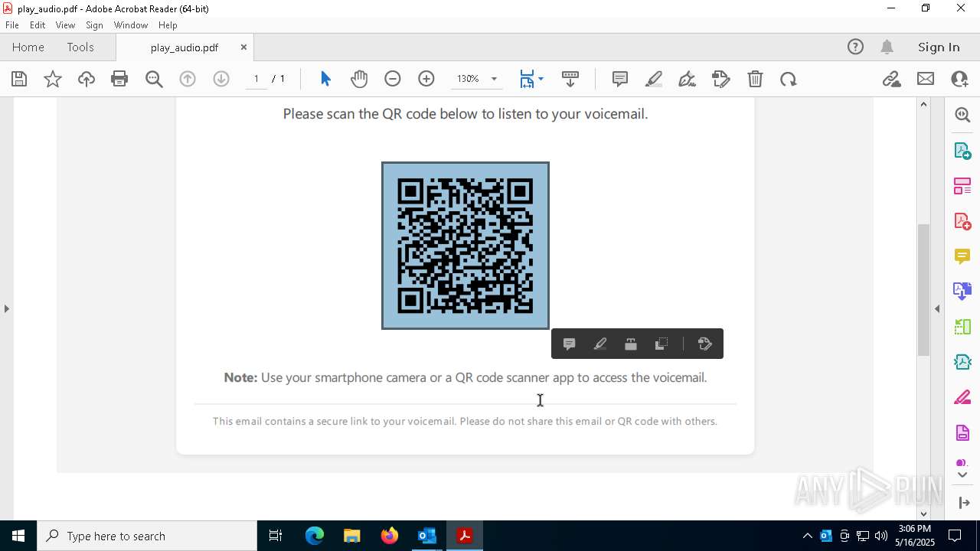Image resolution: width=980 pixels, height=551 pixels.
Task: Click the copy image icon in floating toolbar
Action: pyautogui.click(x=661, y=344)
